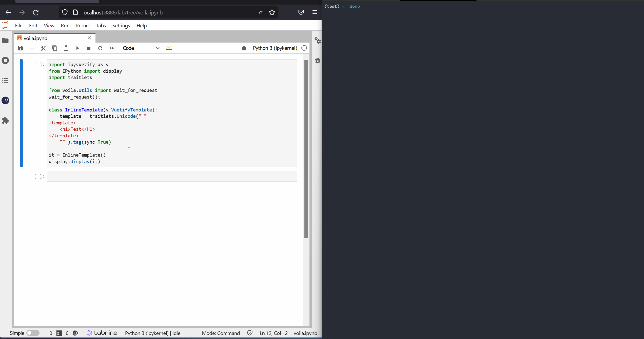Open the Kernel menu
644x339 pixels.
pyautogui.click(x=83, y=25)
